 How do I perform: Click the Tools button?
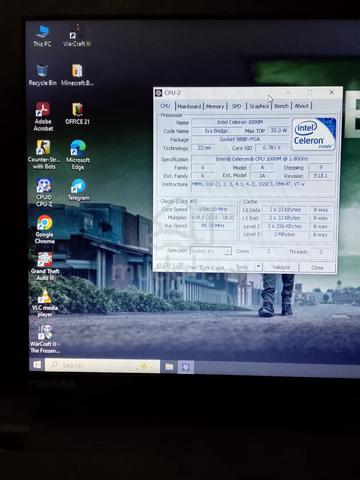pyautogui.click(x=242, y=267)
